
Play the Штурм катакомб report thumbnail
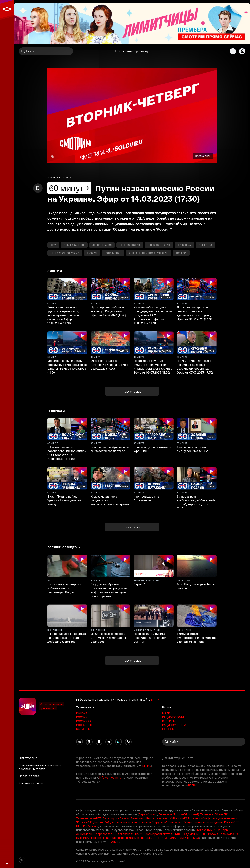point(154,478)
